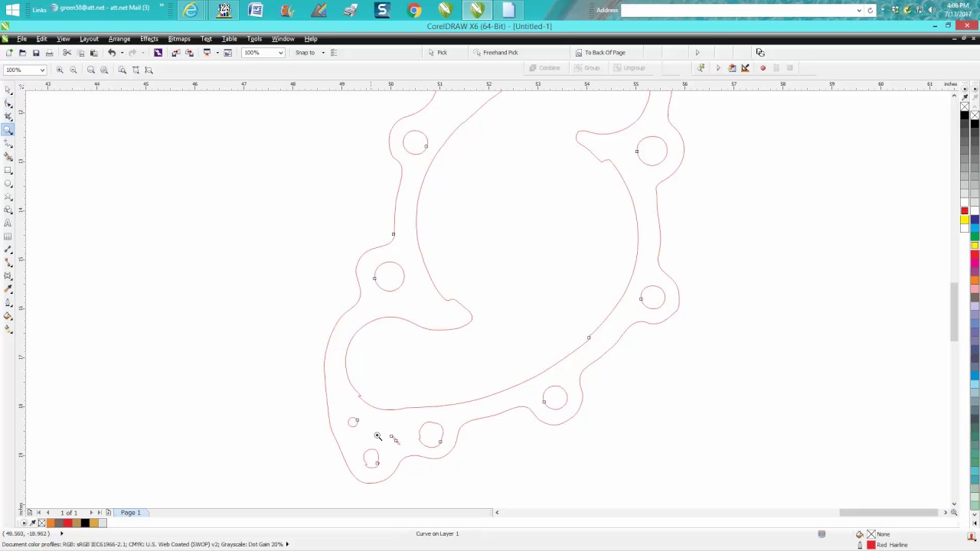Screen dimensions: 980x551
Task: Open Google Chrome from taskbar
Action: coord(413,11)
